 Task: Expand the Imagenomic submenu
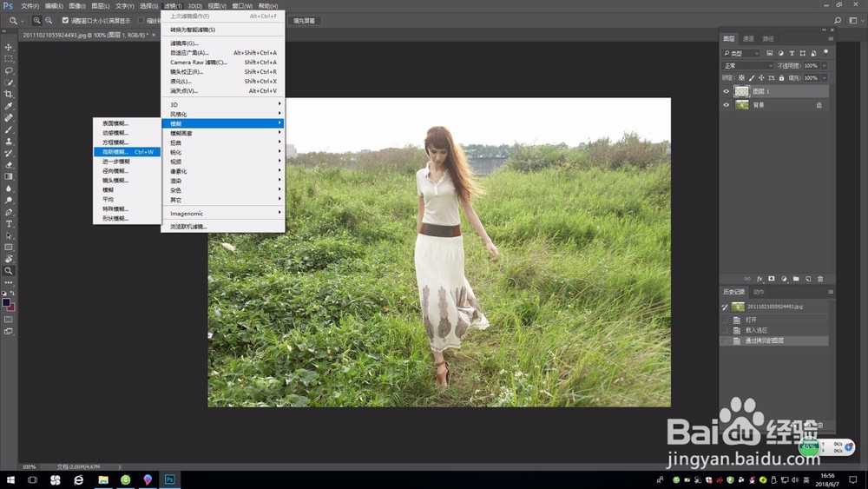222,213
